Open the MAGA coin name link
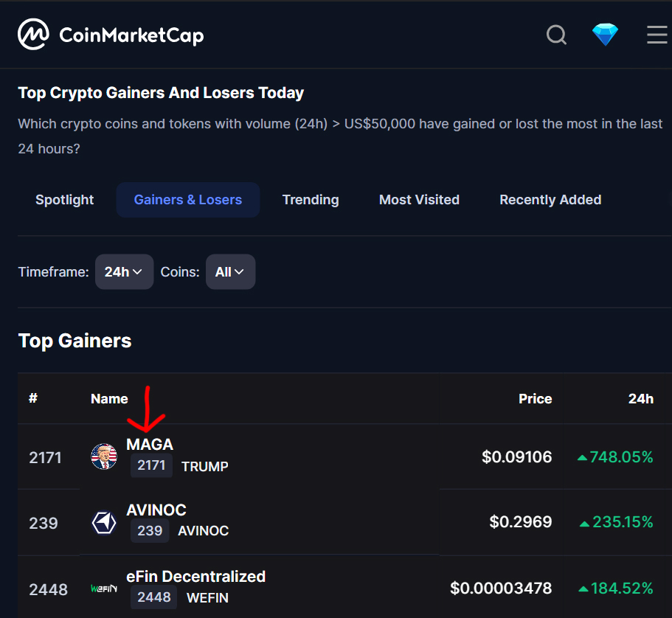Viewport: 672px width, 618px height. pyautogui.click(x=150, y=445)
